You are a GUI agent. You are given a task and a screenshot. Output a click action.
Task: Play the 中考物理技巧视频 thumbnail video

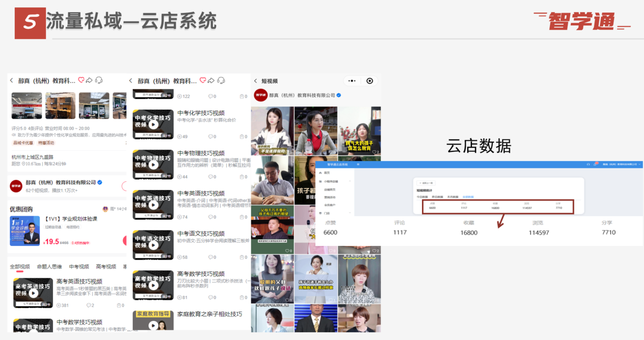click(153, 165)
